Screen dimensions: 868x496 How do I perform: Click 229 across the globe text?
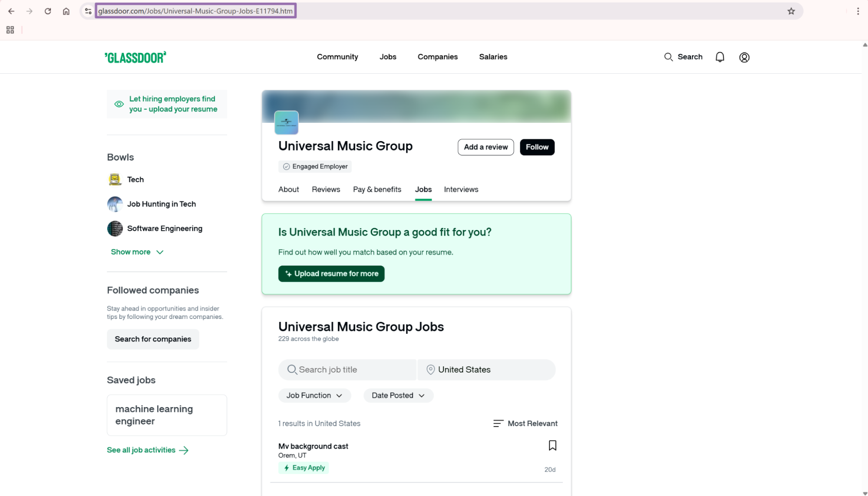click(x=308, y=339)
